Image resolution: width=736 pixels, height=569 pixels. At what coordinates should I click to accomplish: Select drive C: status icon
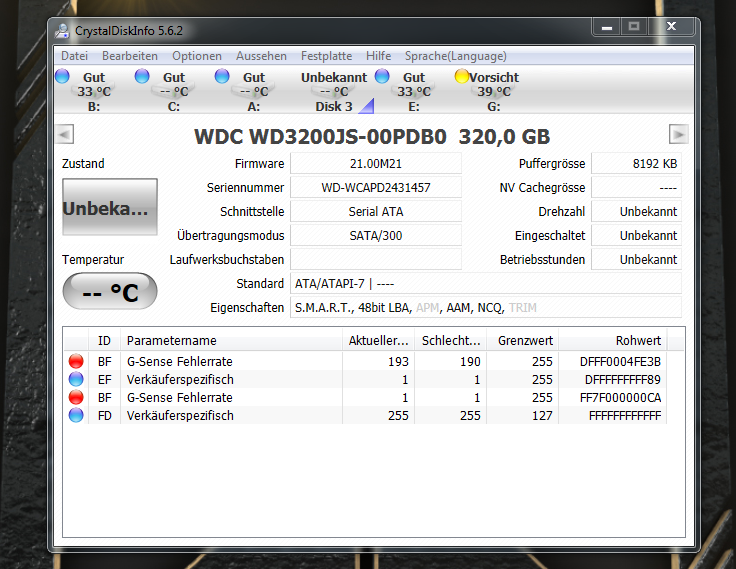[142, 76]
